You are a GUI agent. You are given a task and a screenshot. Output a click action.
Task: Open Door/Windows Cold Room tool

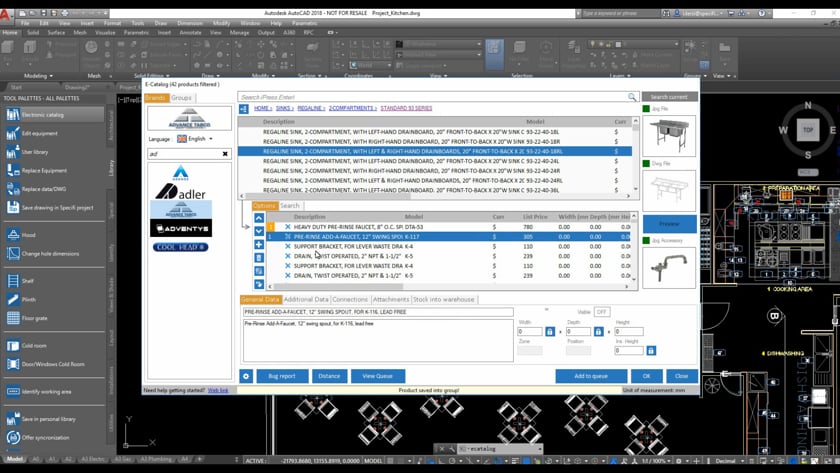(54, 364)
